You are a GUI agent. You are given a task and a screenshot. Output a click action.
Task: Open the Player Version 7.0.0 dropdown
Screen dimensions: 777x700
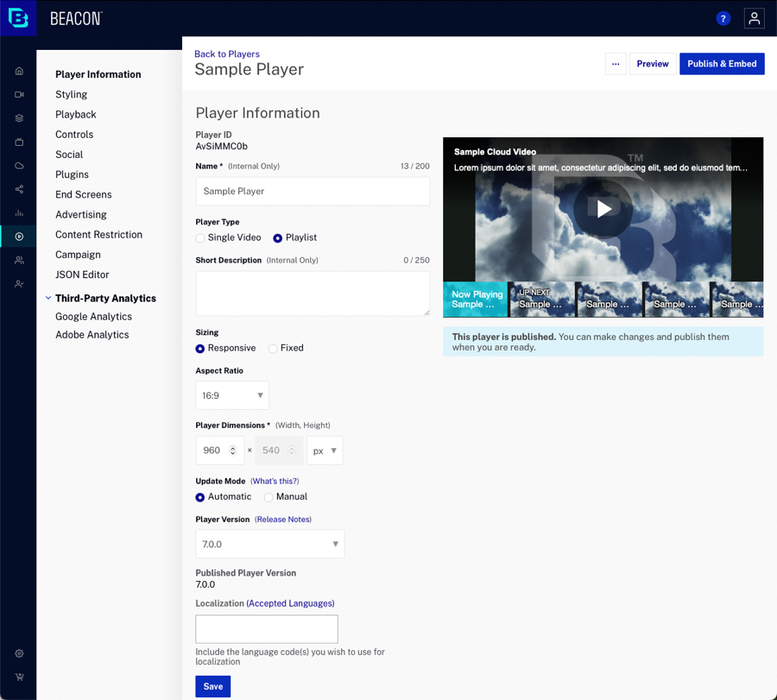coord(270,544)
